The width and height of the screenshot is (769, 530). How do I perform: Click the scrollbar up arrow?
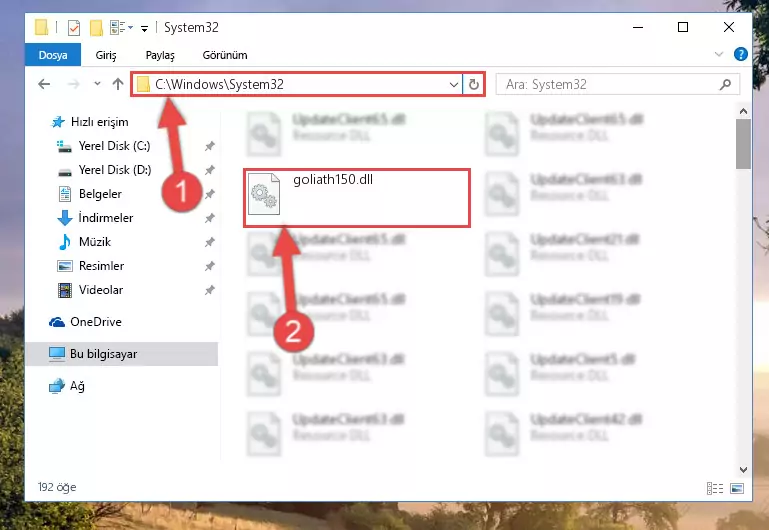743,111
